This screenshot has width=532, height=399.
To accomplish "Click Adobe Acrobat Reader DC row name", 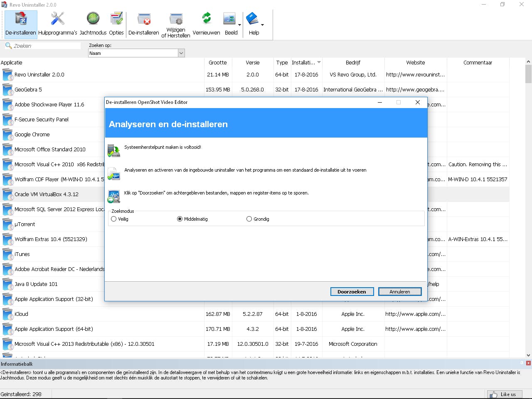I will pos(59,269).
